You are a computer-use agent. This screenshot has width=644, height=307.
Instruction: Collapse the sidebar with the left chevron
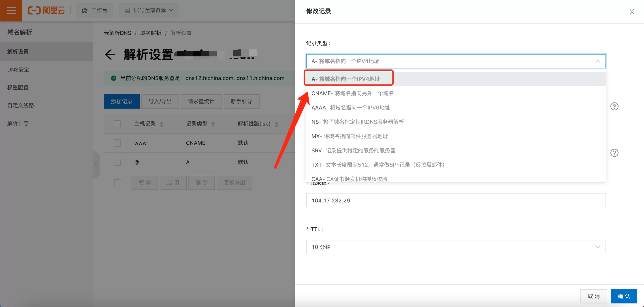(x=96, y=165)
